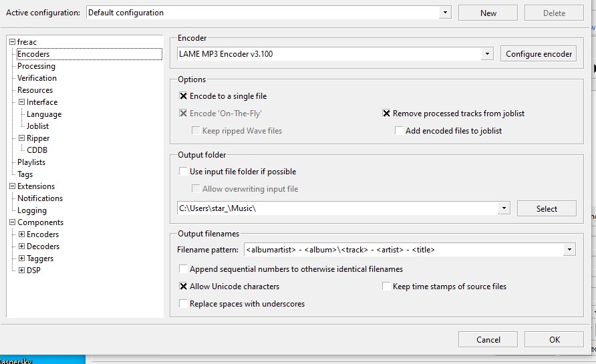Screen dimensions: 596x364
Task: Expand Encoders node under Components
Action: 21,234
